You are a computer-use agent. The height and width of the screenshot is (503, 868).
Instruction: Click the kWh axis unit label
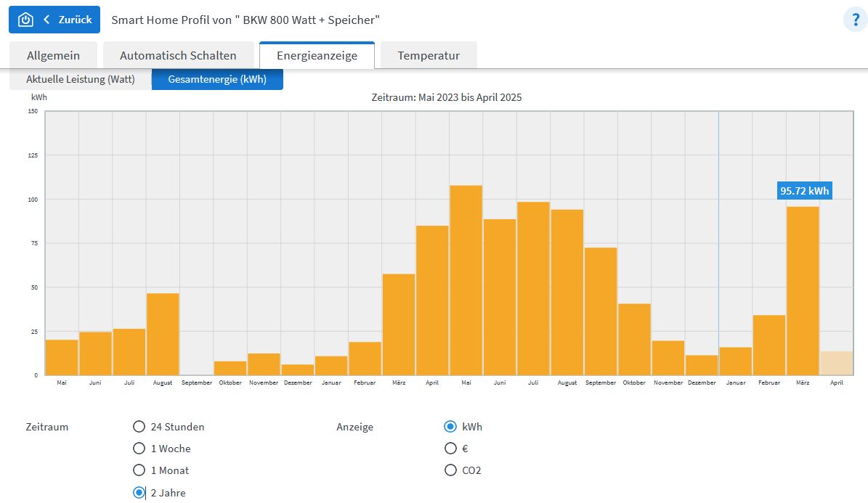point(39,97)
